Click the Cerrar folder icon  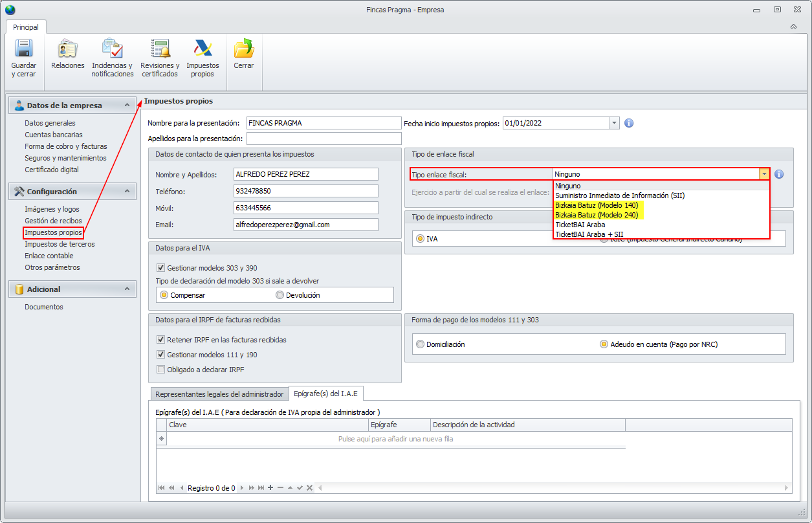tap(244, 50)
